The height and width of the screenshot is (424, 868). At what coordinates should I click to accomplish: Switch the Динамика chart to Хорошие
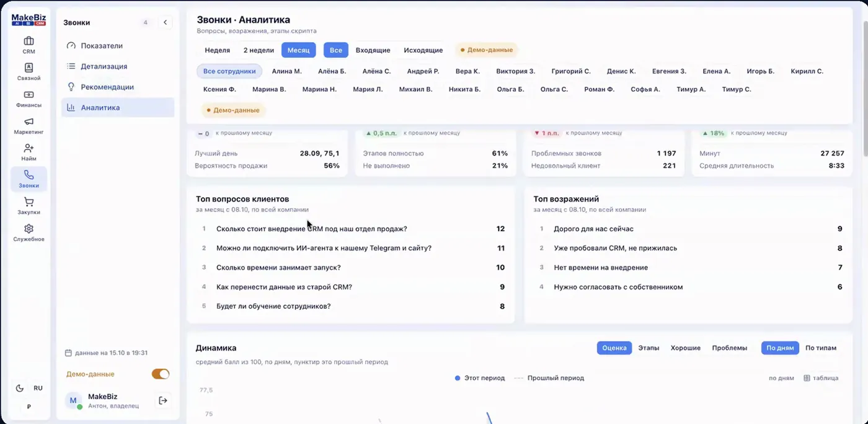point(685,348)
